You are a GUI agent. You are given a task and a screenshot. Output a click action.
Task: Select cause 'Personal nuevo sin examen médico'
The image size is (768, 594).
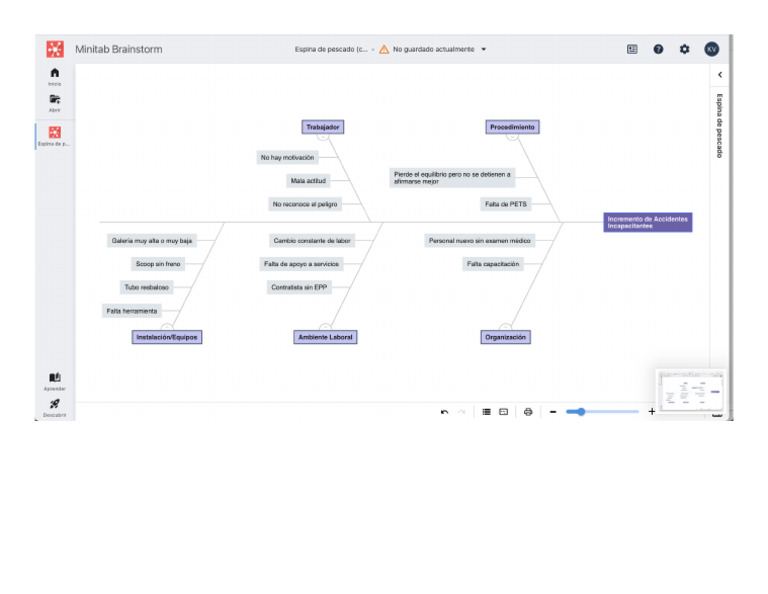click(480, 240)
